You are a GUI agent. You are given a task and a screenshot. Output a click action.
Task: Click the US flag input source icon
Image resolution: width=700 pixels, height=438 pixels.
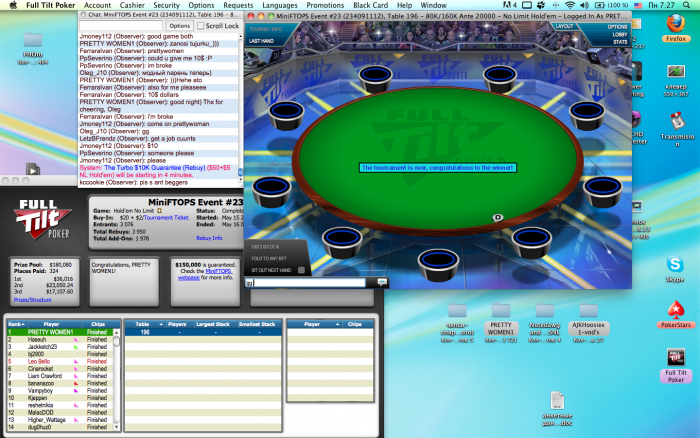(x=638, y=5)
